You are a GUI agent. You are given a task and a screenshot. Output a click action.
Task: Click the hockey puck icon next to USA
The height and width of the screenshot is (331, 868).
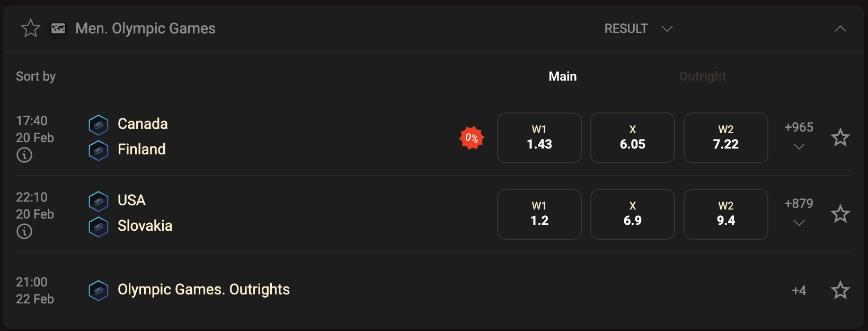pos(99,201)
